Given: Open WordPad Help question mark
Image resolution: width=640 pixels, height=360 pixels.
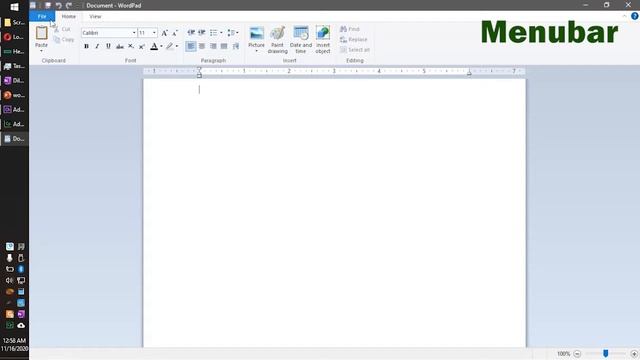Looking at the screenshot, I should pos(634,16).
